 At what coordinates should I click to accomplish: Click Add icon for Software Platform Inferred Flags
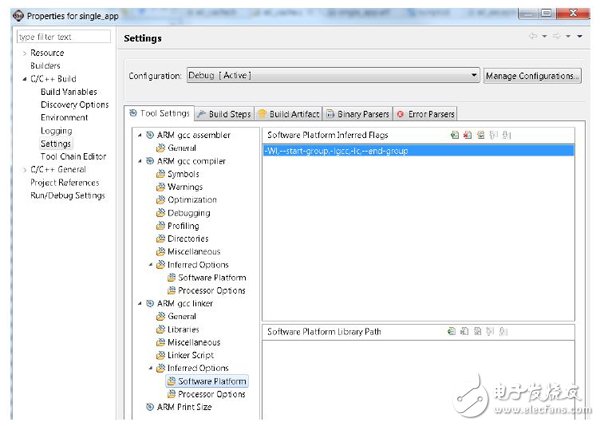click(x=454, y=134)
